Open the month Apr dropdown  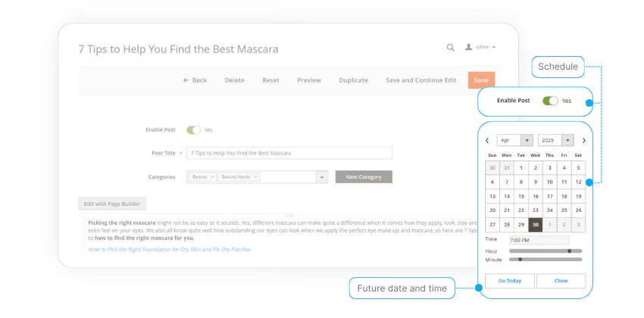pos(515,141)
